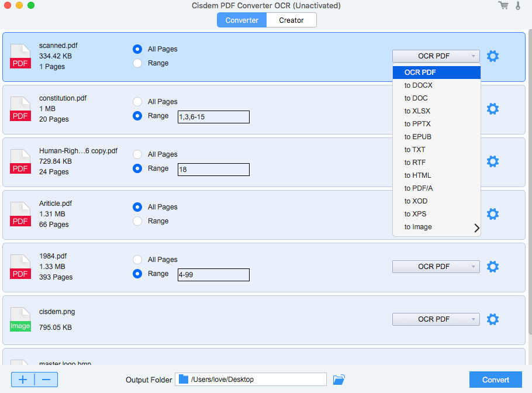Open settings gear for 1984.pdf
Image resolution: width=532 pixels, height=393 pixels.
[493, 267]
